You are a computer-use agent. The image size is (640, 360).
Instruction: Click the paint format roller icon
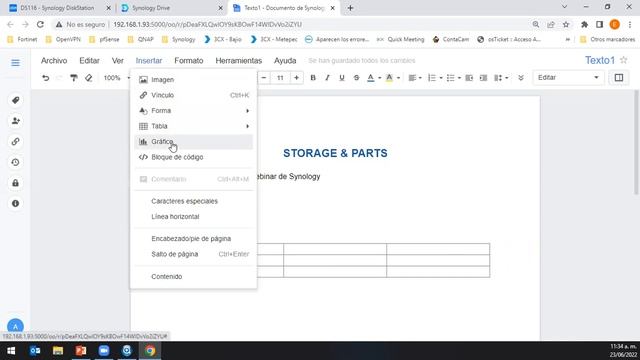(74, 78)
